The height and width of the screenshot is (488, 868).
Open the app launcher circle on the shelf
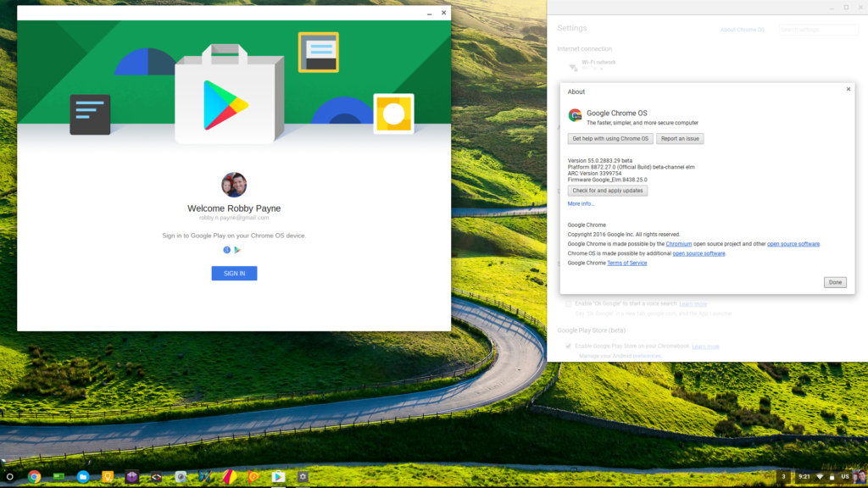(x=10, y=476)
